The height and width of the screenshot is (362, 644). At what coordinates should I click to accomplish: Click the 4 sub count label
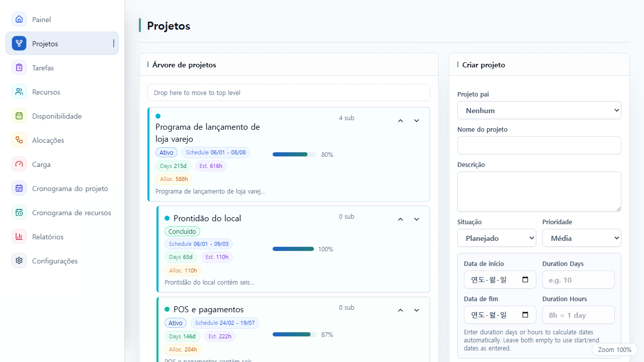(347, 118)
